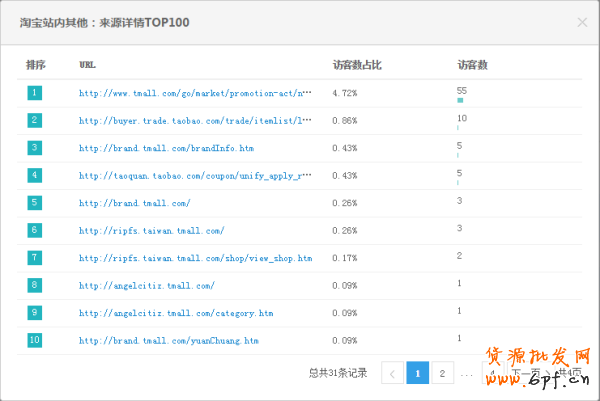This screenshot has width=600, height=401.
Task: Click the visitor count bar showing 55
Action: coord(460,100)
